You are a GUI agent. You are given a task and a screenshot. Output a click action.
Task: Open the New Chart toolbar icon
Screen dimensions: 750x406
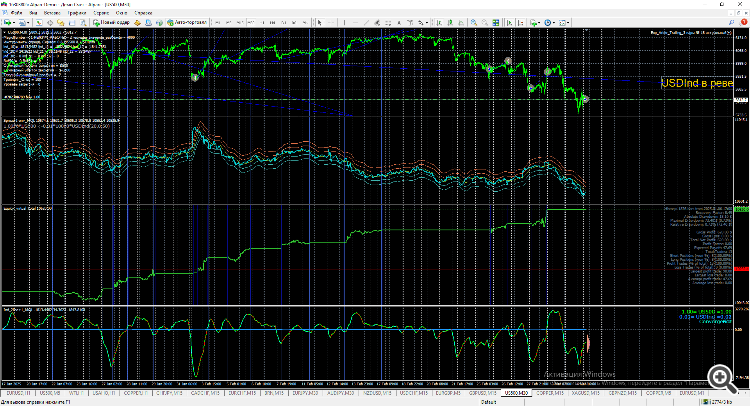point(8,22)
